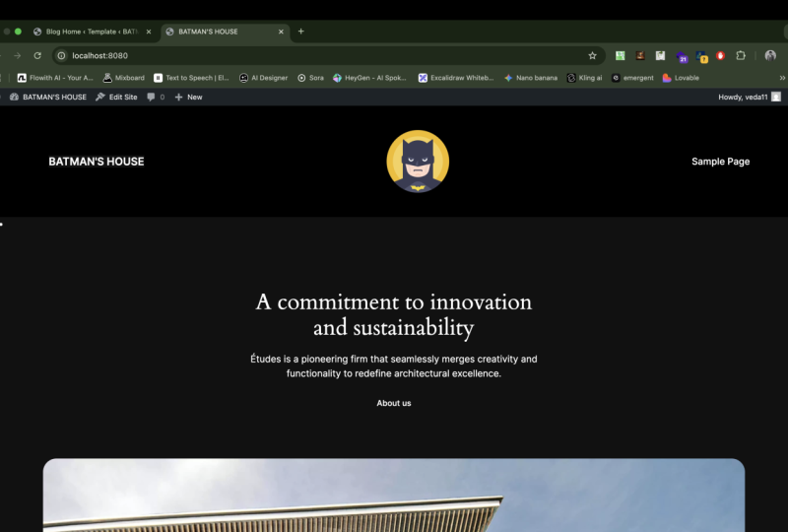The height and width of the screenshot is (532, 788).
Task: Click the red circular extension icon
Action: 721,56
